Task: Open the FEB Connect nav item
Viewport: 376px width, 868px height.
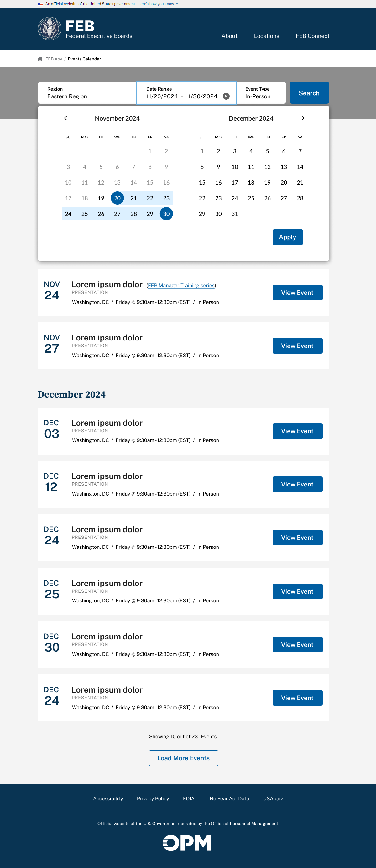Action: pos(312,36)
